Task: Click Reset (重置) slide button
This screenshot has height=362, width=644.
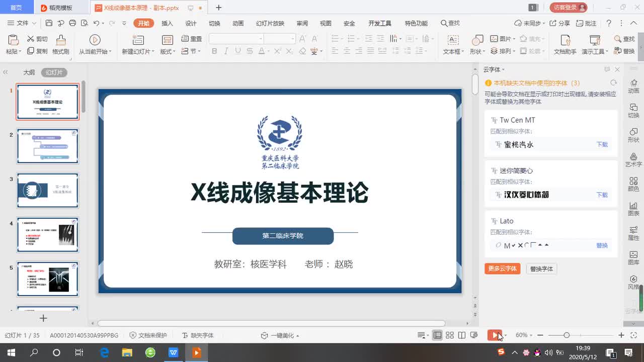Action: pos(191,39)
